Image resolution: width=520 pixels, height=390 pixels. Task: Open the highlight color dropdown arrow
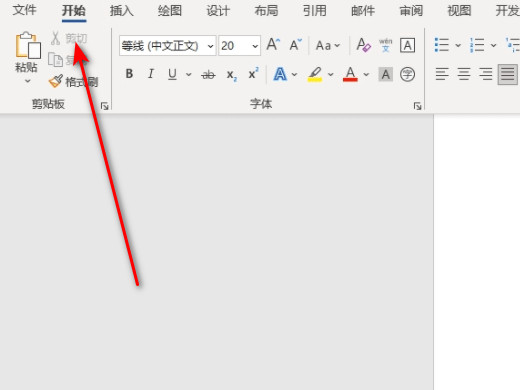point(330,74)
